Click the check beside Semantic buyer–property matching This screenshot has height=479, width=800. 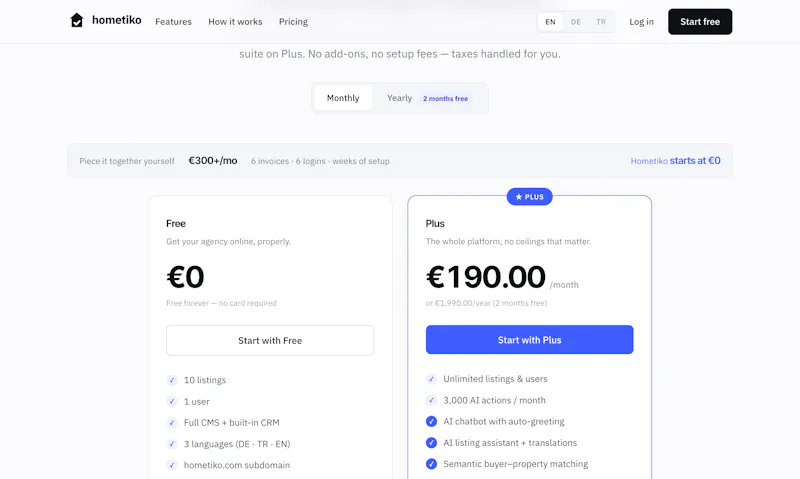point(431,464)
